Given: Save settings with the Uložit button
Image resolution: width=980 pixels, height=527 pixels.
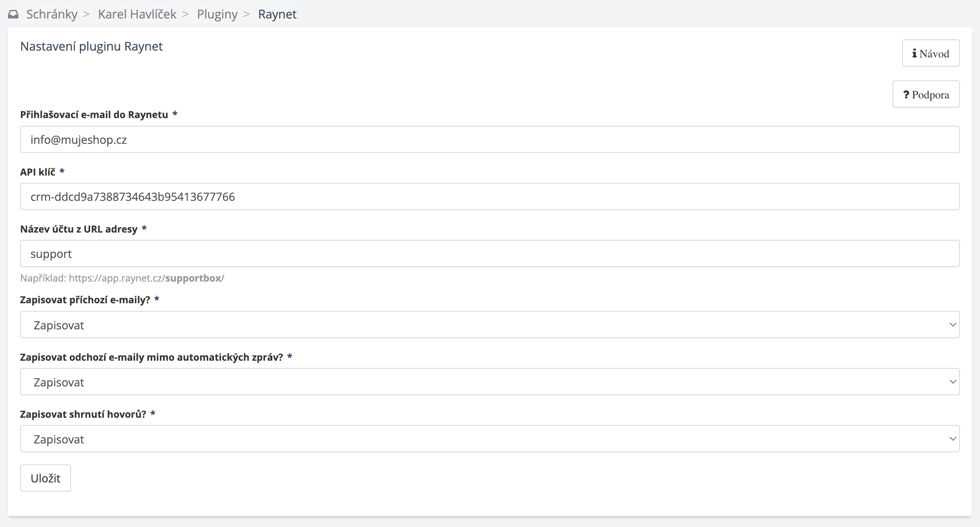Looking at the screenshot, I should tap(45, 478).
